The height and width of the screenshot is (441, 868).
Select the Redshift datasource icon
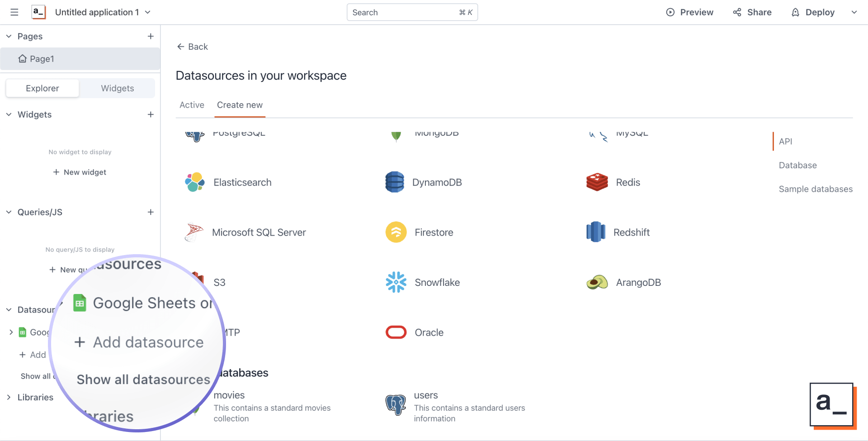[596, 232]
